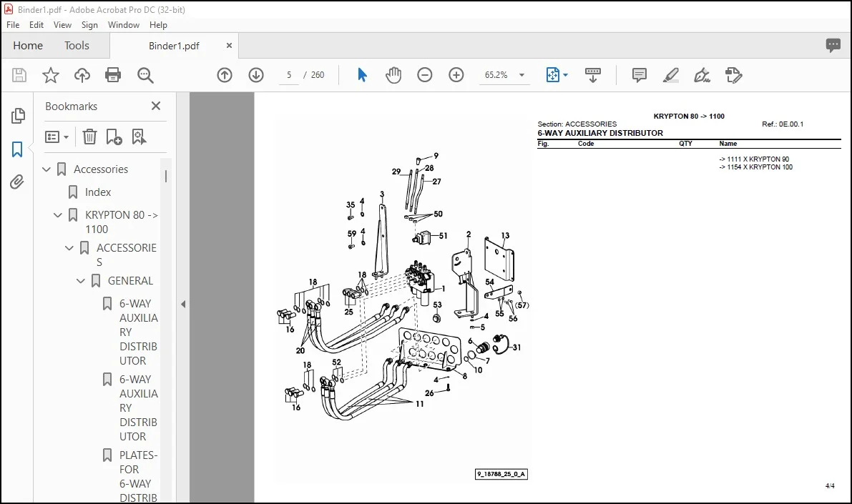Add a sticky note comment

[x=640, y=75]
